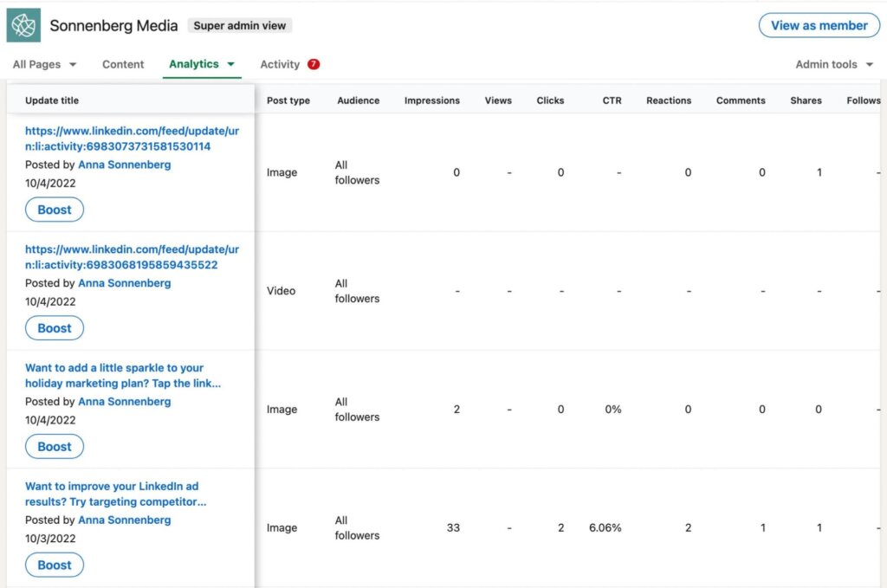Go to the Activity tab
Screen dimensions: 887x588
tap(280, 65)
